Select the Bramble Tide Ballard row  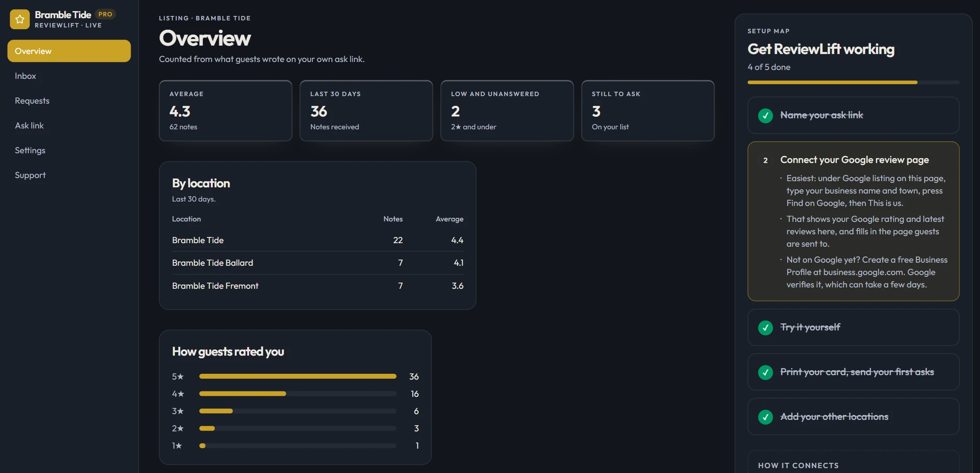(318, 263)
